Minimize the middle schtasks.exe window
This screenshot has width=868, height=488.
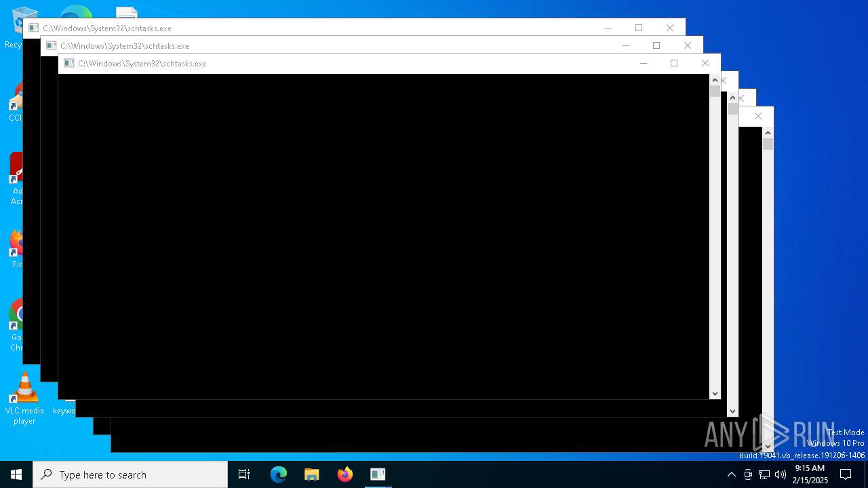pyautogui.click(x=626, y=45)
